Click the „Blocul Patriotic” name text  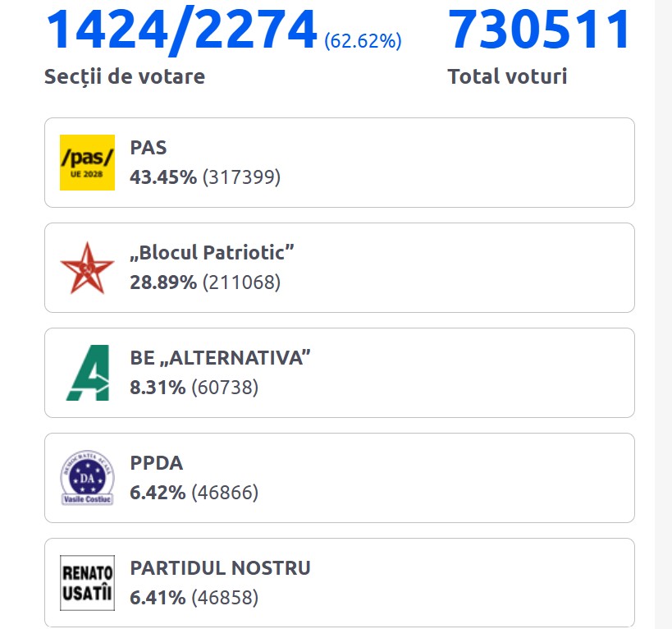click(x=212, y=253)
